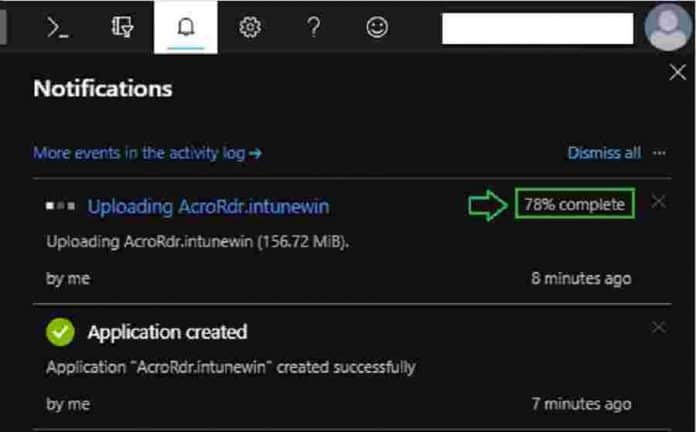Select the Application created notification title
The height and width of the screenshot is (432, 696).
coord(167,332)
